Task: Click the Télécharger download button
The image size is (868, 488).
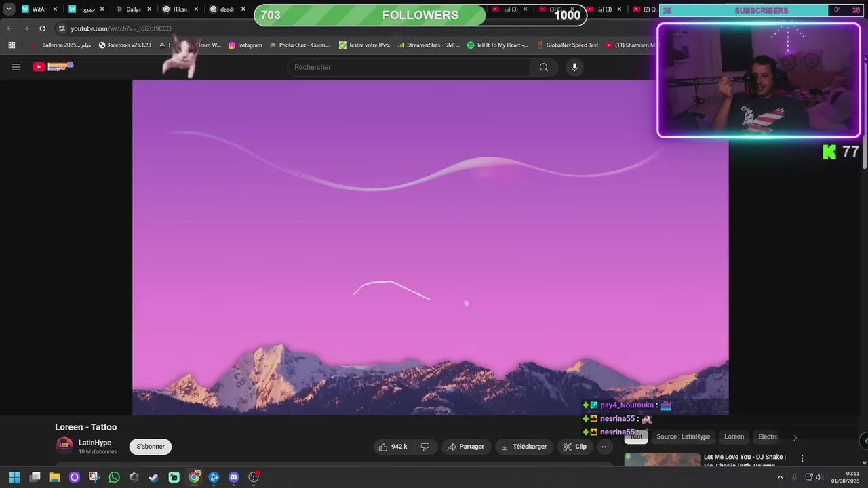Action: tap(524, 447)
